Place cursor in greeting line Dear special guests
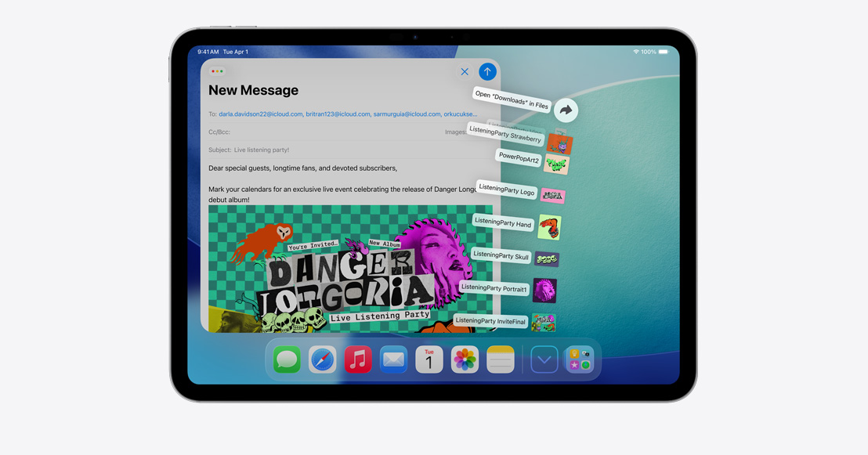The height and width of the screenshot is (455, 868). 303,168
